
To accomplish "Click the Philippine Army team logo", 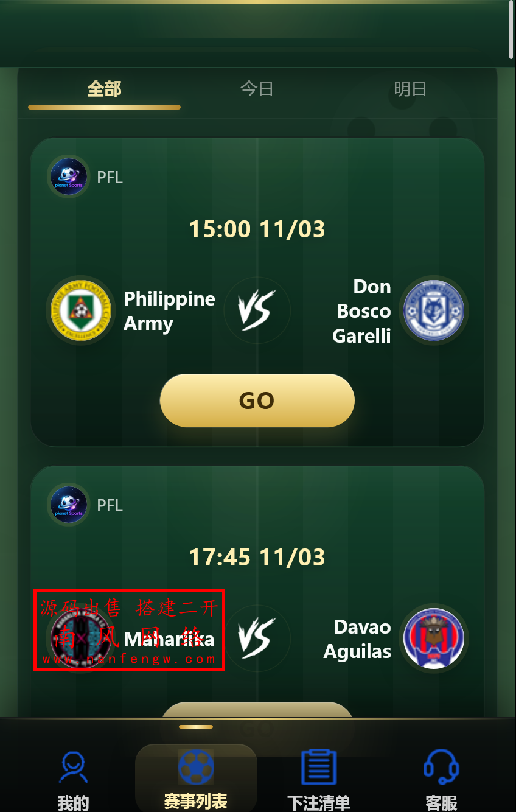I will point(81,310).
